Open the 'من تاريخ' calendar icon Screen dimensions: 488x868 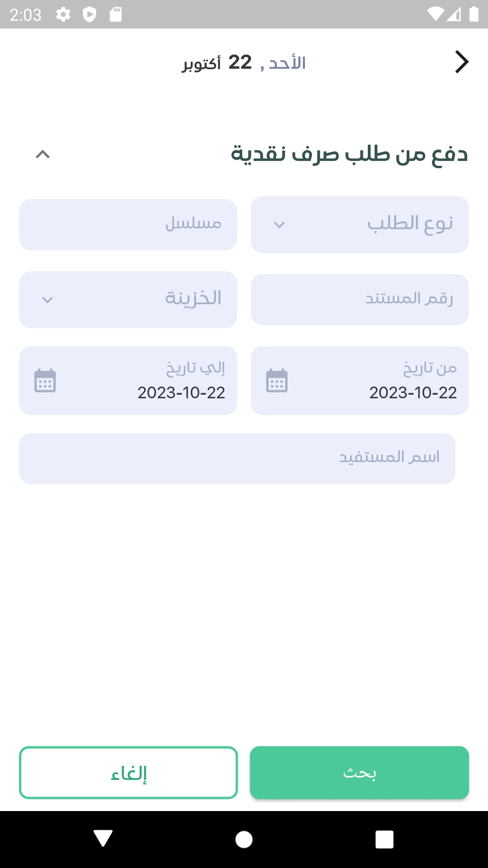277,381
